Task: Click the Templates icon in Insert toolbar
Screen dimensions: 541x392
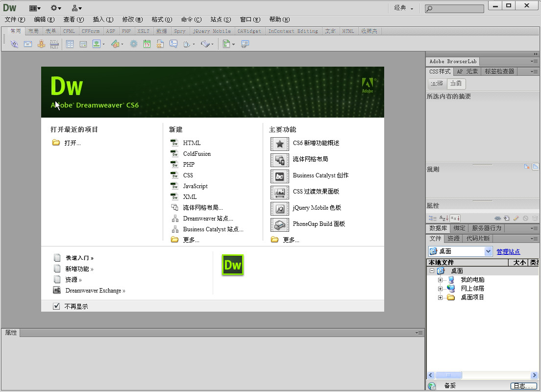Action: click(x=226, y=44)
